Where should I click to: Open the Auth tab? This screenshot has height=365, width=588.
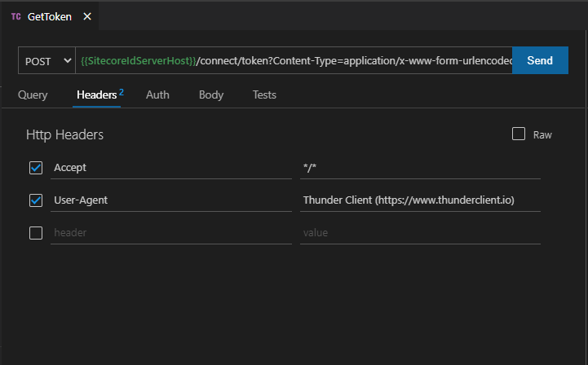point(157,95)
